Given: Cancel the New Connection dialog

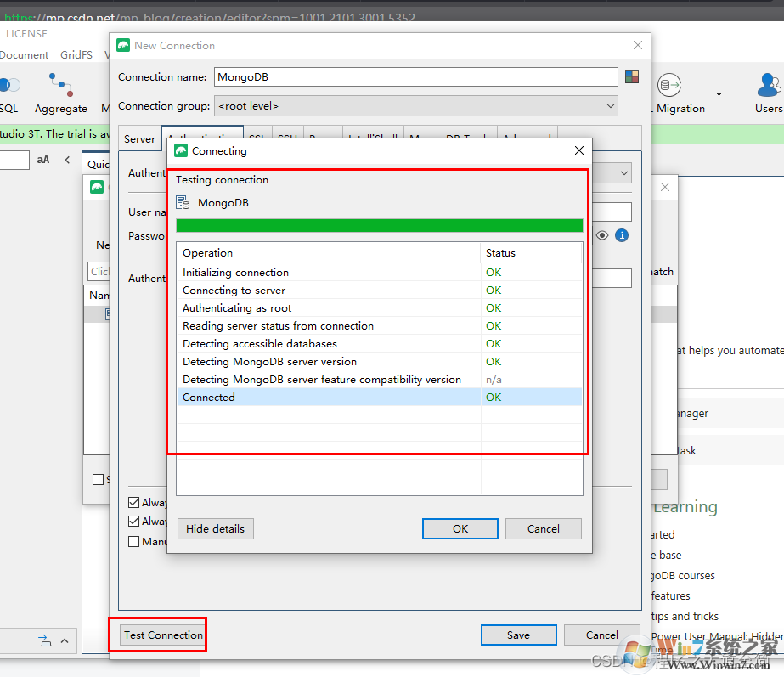Looking at the screenshot, I should 601,635.
